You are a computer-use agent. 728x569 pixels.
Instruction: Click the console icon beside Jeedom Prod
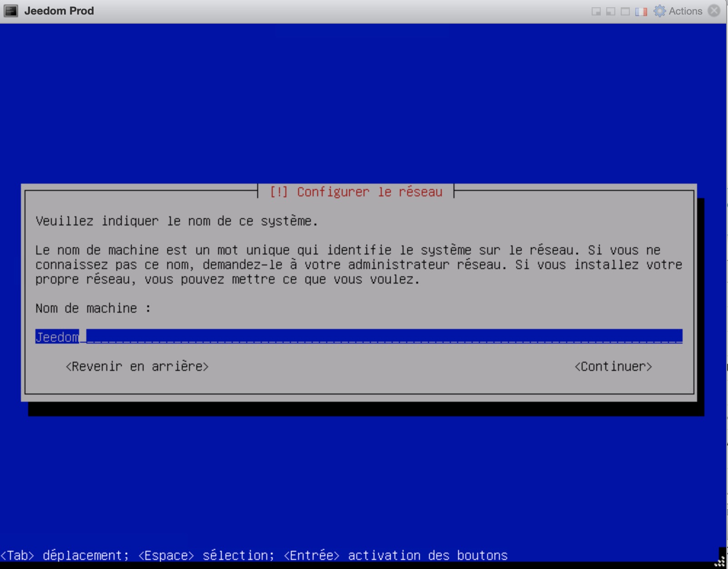11,11
